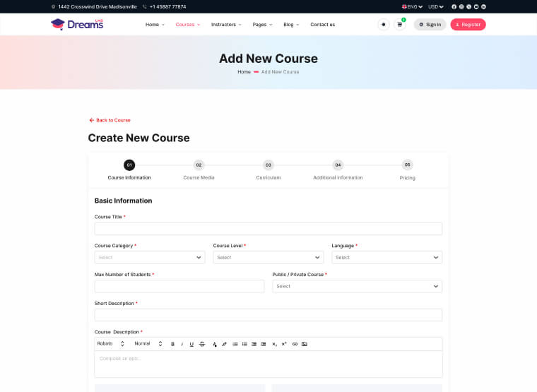This screenshot has height=392, width=537.
Task: Open the Roboto font picker
Action: (111, 344)
